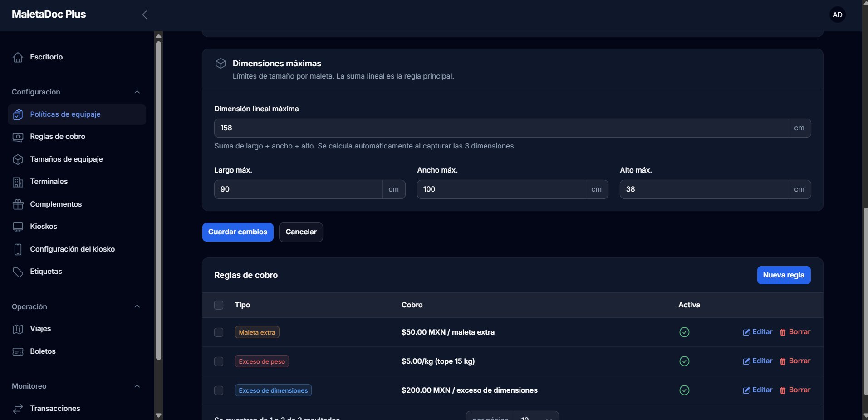
Task: Collapse the Monitoreo sidebar section
Action: click(x=137, y=386)
